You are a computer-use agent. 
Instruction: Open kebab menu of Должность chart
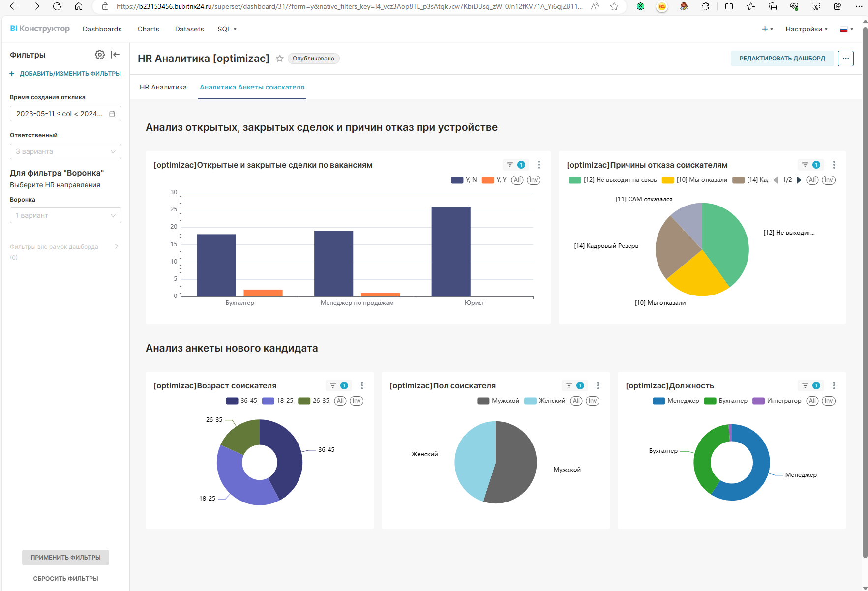pyautogui.click(x=834, y=385)
